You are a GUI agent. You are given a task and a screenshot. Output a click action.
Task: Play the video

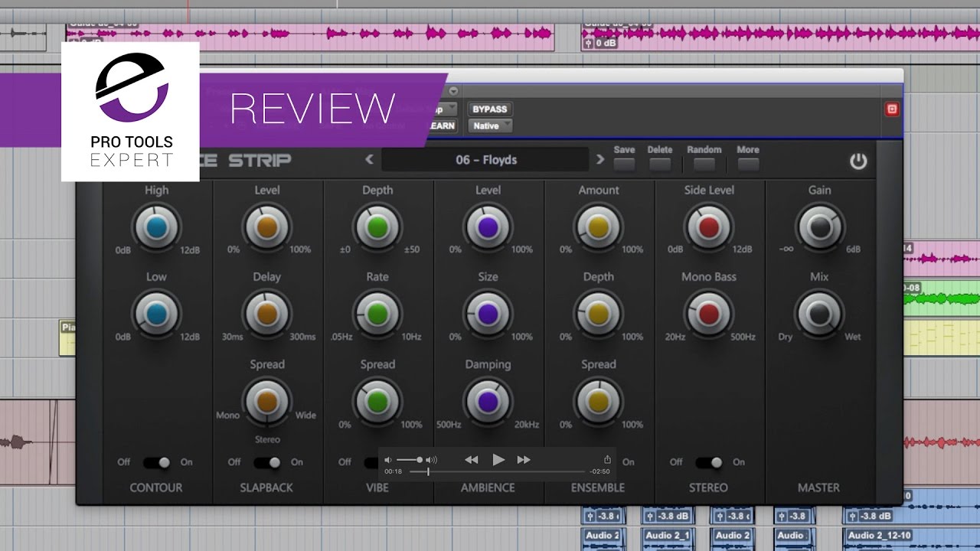tap(498, 460)
